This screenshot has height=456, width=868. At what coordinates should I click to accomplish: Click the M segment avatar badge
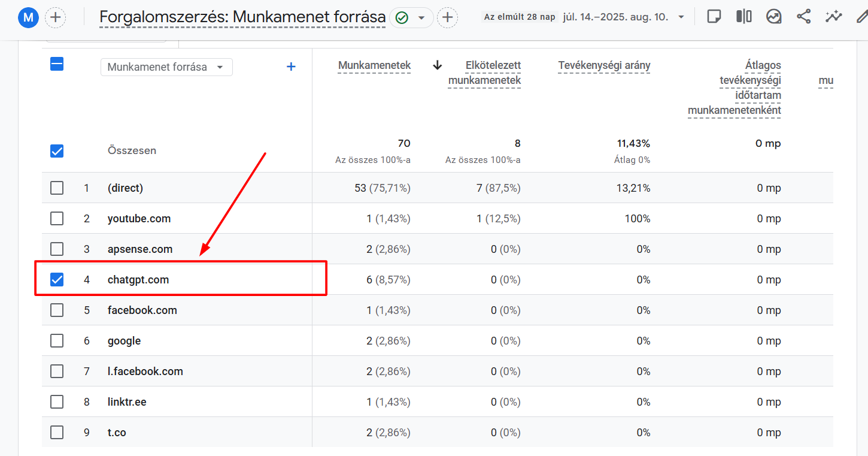[x=28, y=18]
